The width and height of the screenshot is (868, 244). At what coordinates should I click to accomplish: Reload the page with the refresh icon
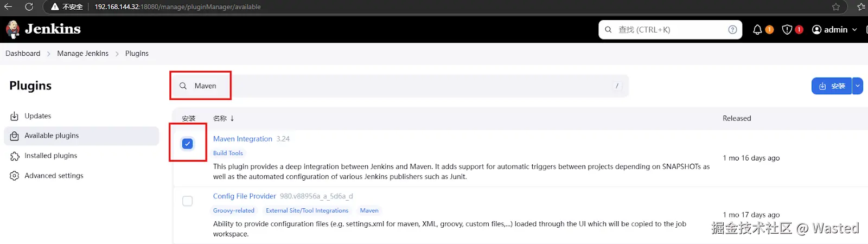coord(29,7)
